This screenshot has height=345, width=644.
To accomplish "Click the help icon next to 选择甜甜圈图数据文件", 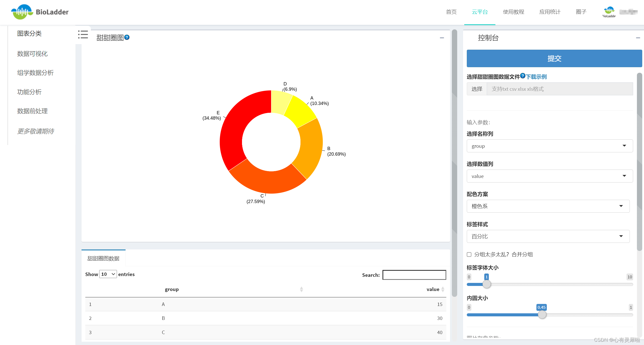I will click(523, 76).
